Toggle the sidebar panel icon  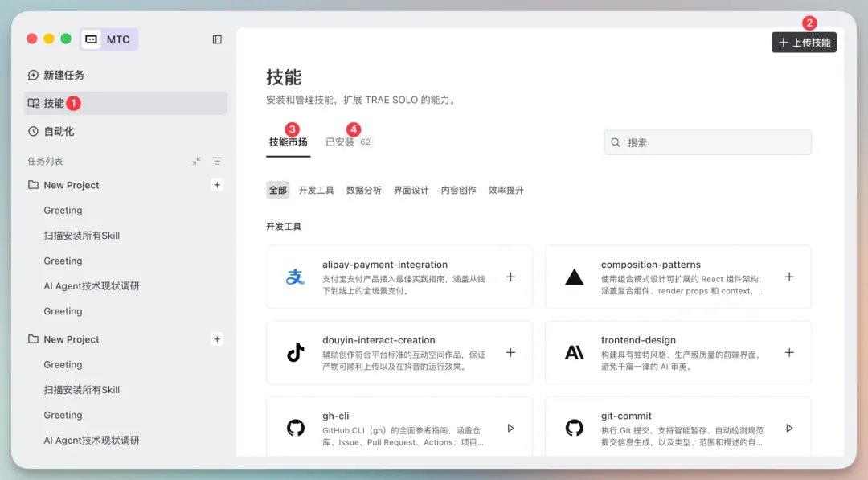tap(217, 39)
